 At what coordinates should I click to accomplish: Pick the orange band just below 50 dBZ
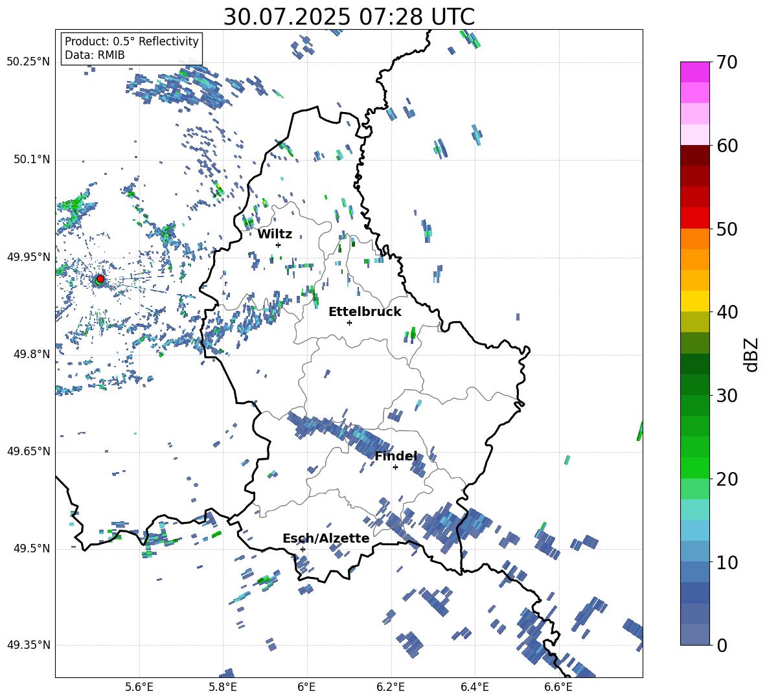point(694,239)
